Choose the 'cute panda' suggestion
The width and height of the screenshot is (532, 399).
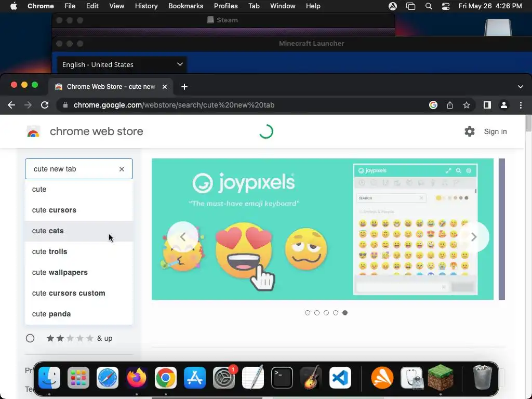click(79, 314)
